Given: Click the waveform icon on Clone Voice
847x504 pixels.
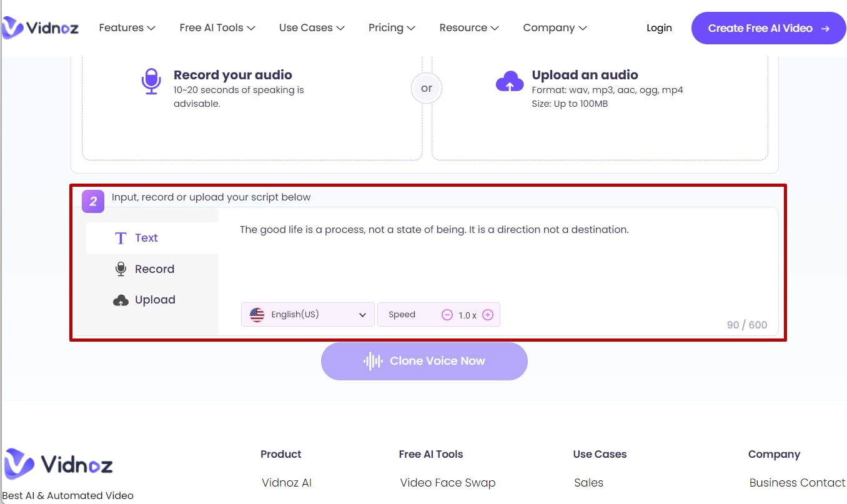Looking at the screenshot, I should (x=373, y=361).
